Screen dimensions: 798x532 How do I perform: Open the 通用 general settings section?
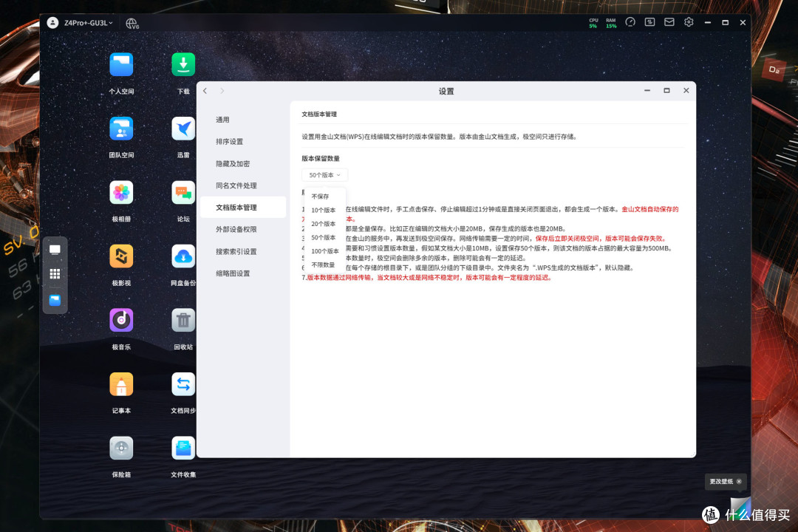coord(243,120)
